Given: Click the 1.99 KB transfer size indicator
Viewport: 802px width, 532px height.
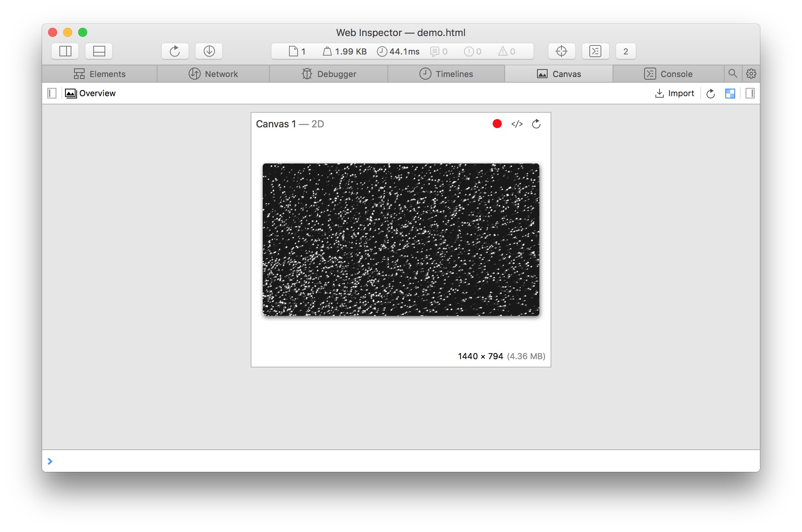Looking at the screenshot, I should point(345,51).
